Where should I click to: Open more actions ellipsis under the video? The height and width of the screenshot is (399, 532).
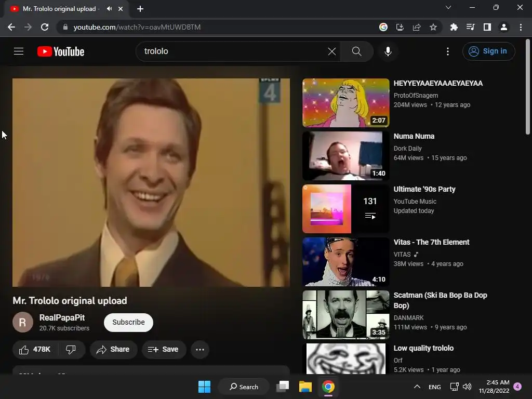[200, 350]
